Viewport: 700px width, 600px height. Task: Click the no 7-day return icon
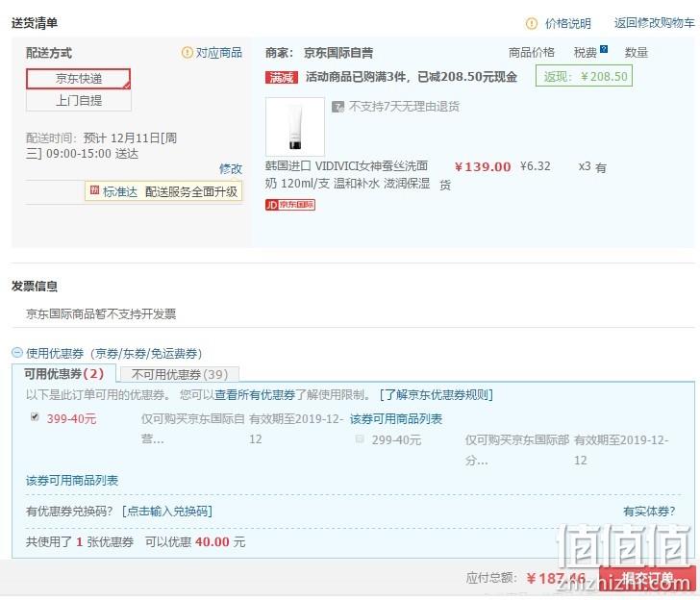point(337,107)
